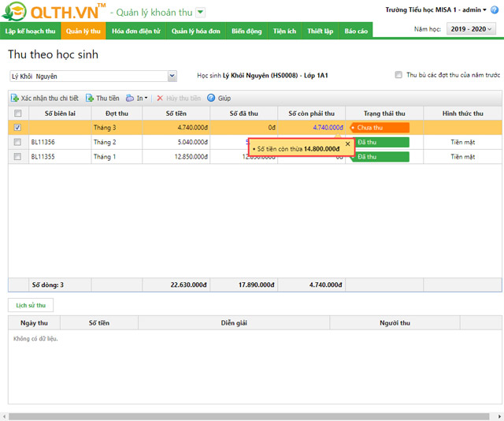Tick the checkbox for receipt BL11356
This screenshot has width=504, height=421.
[17, 142]
